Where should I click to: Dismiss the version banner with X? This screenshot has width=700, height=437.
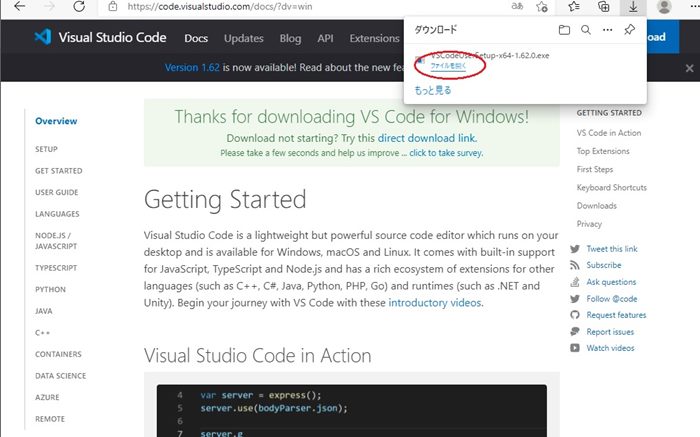tap(689, 68)
